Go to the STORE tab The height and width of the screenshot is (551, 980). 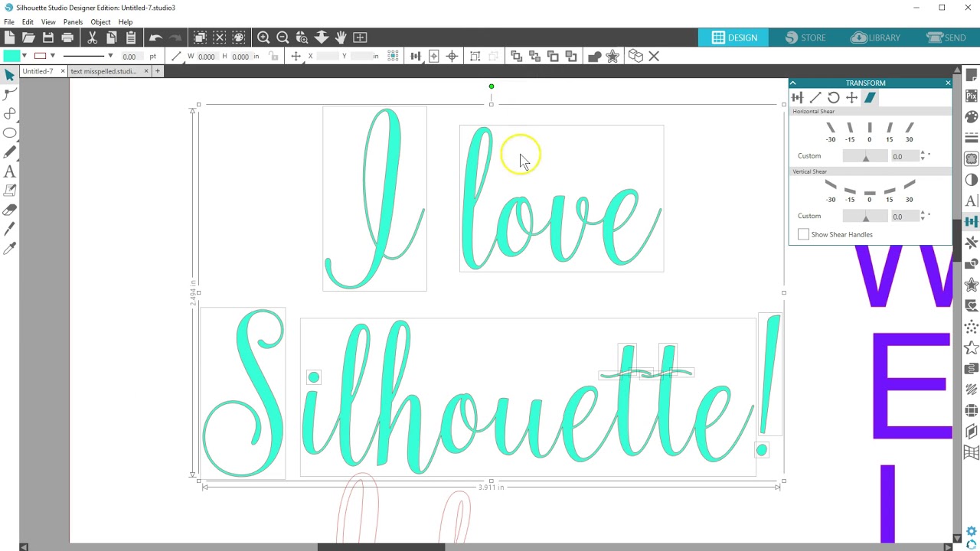point(805,37)
